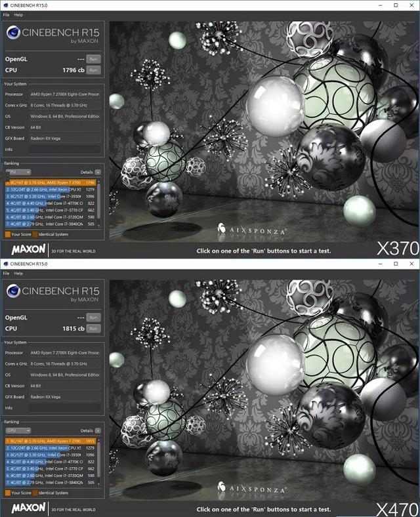
Task: Click the title bar app icon of the top window
Action: [x=6, y=5]
